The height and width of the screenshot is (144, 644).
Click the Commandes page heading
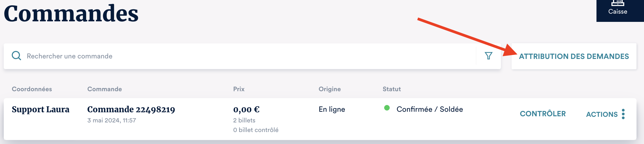click(71, 13)
